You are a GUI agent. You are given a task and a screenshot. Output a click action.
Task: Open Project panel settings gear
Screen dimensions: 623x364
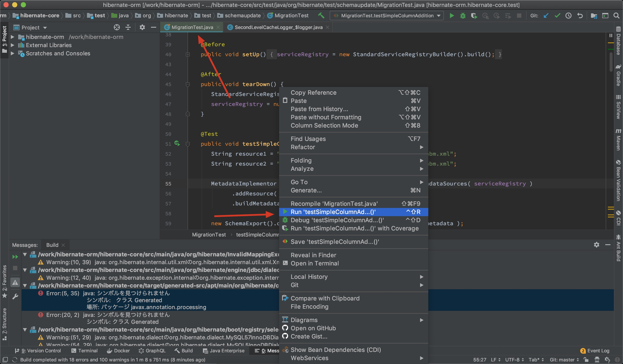(142, 27)
